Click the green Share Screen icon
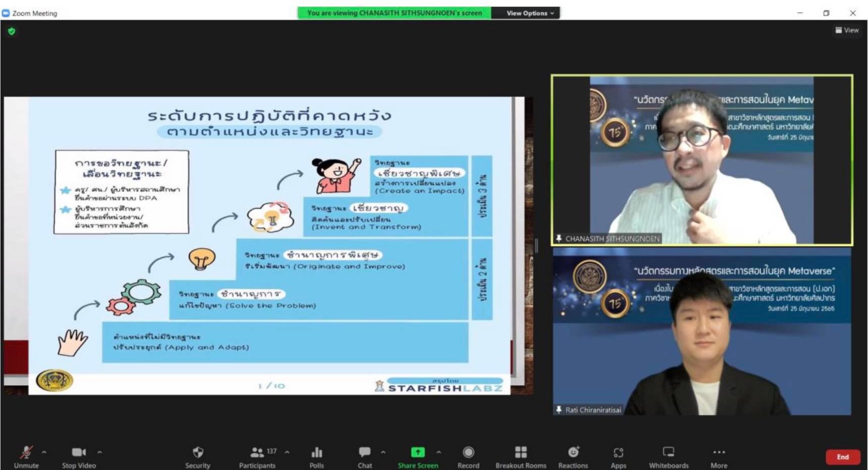Image resolution: width=868 pixels, height=470 pixels. coord(418,452)
